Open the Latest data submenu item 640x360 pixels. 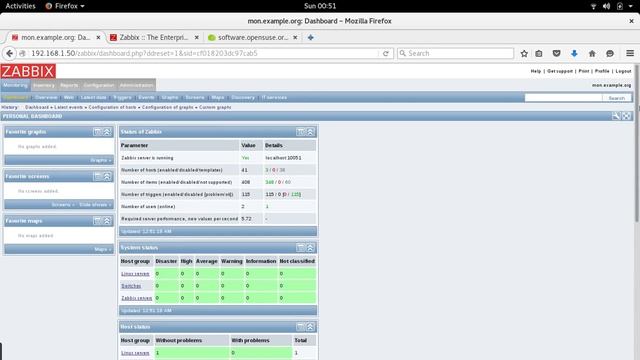click(93, 98)
